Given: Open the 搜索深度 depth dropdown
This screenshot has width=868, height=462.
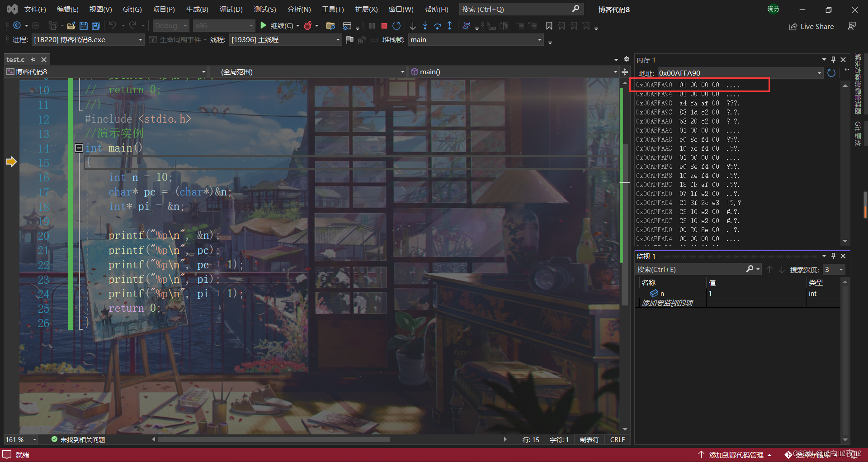Looking at the screenshot, I should [x=841, y=270].
